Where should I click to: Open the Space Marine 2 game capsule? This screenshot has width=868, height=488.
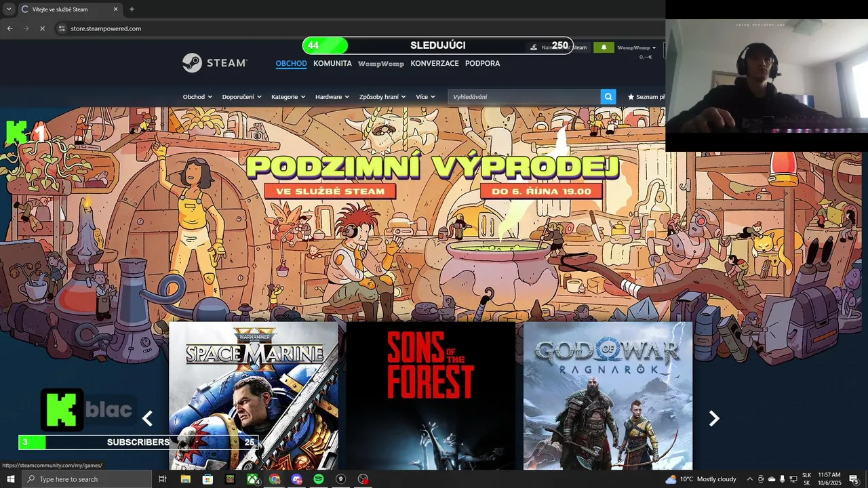click(x=254, y=396)
